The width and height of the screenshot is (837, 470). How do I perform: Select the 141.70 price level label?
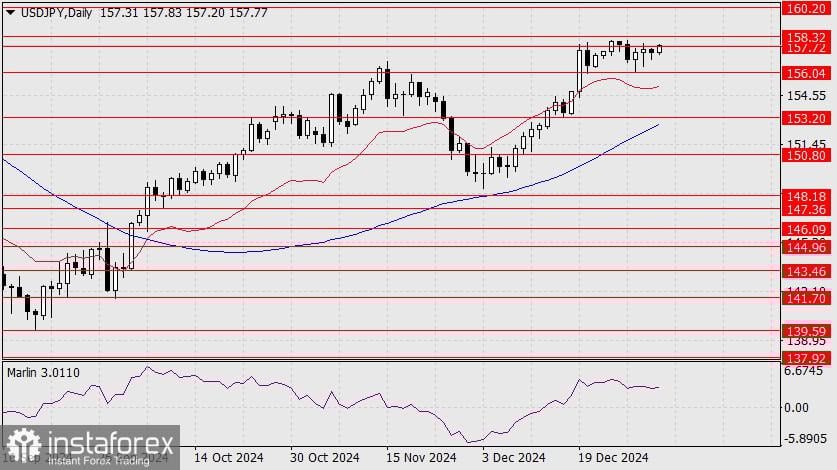(807, 298)
